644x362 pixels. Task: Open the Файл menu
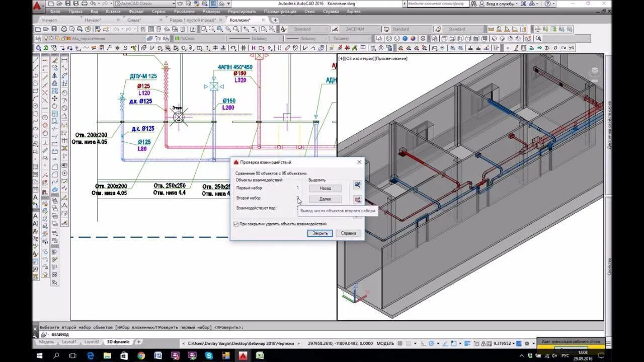[55, 12]
